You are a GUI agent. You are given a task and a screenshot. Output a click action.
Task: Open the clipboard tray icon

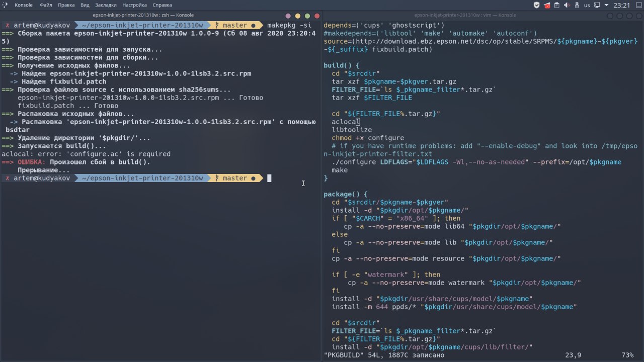557,5
